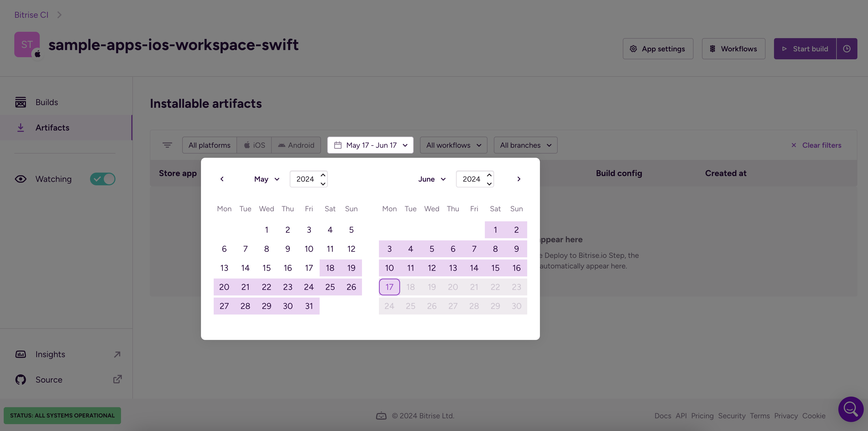Click the search help bubble icon
The height and width of the screenshot is (431, 868).
click(851, 409)
